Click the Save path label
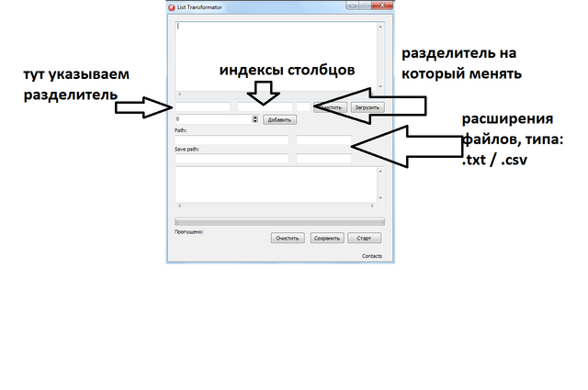588x390 pixels. click(187, 149)
